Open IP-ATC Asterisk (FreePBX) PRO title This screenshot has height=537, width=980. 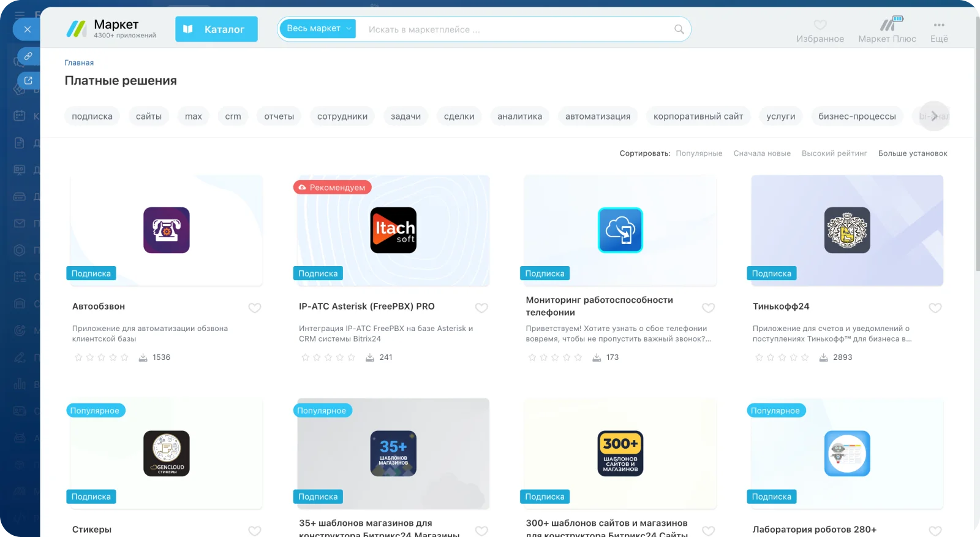(x=367, y=307)
